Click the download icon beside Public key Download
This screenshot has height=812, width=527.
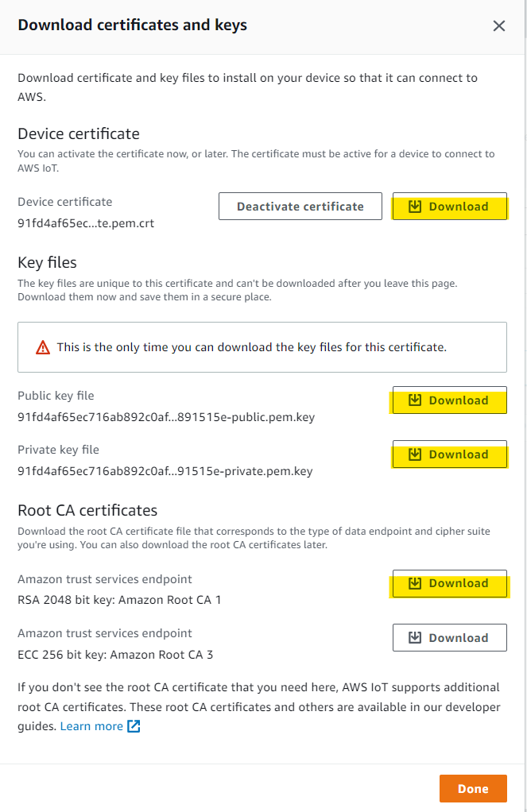tap(414, 400)
